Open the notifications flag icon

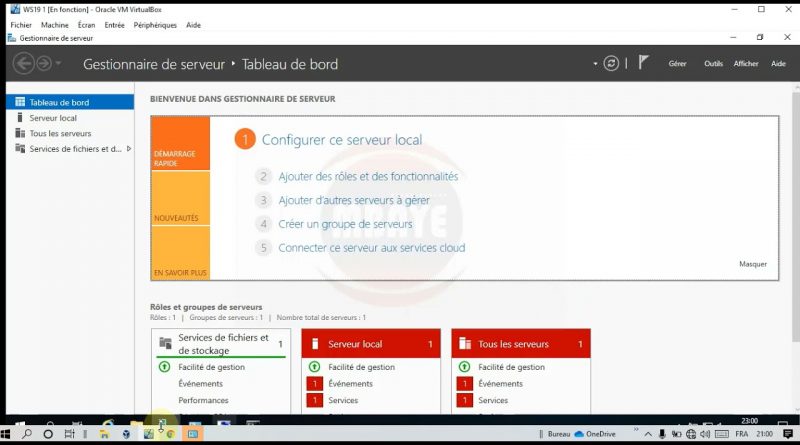(643, 63)
